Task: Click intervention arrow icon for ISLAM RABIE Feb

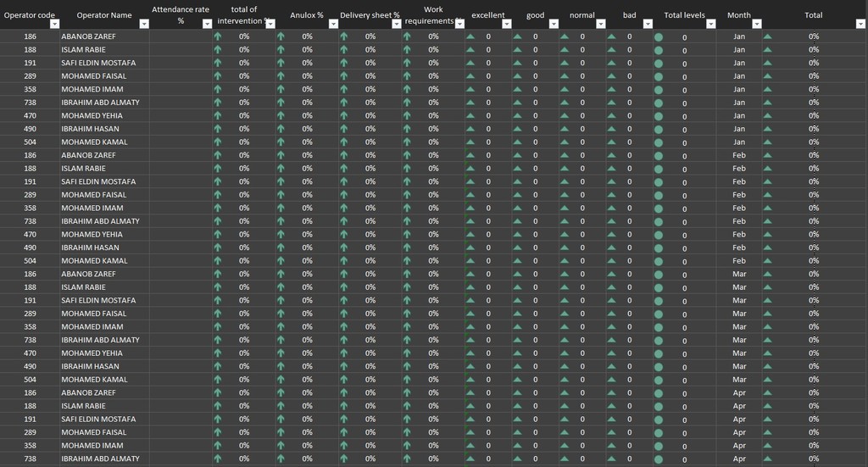Action: coord(218,168)
